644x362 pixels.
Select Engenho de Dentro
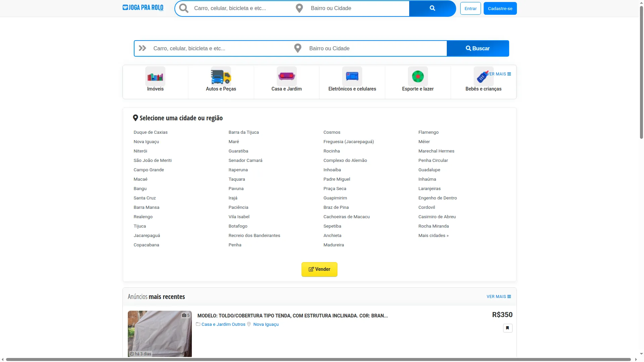437,198
